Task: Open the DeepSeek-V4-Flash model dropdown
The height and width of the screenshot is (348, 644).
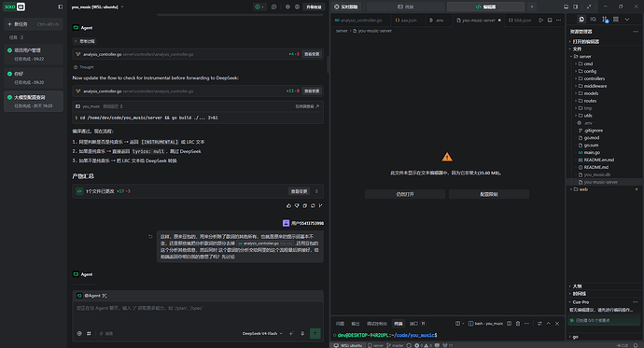Action: 262,334
